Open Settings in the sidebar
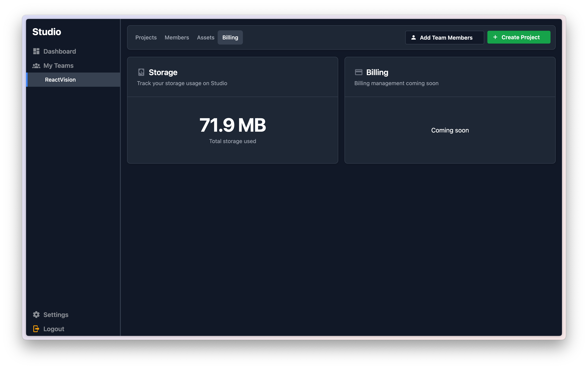 pos(73,314)
